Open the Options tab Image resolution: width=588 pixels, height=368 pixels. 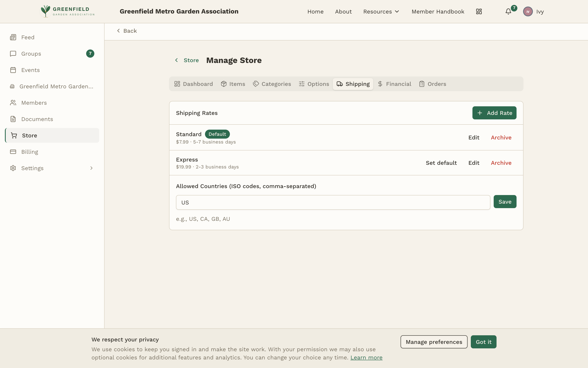(314, 84)
